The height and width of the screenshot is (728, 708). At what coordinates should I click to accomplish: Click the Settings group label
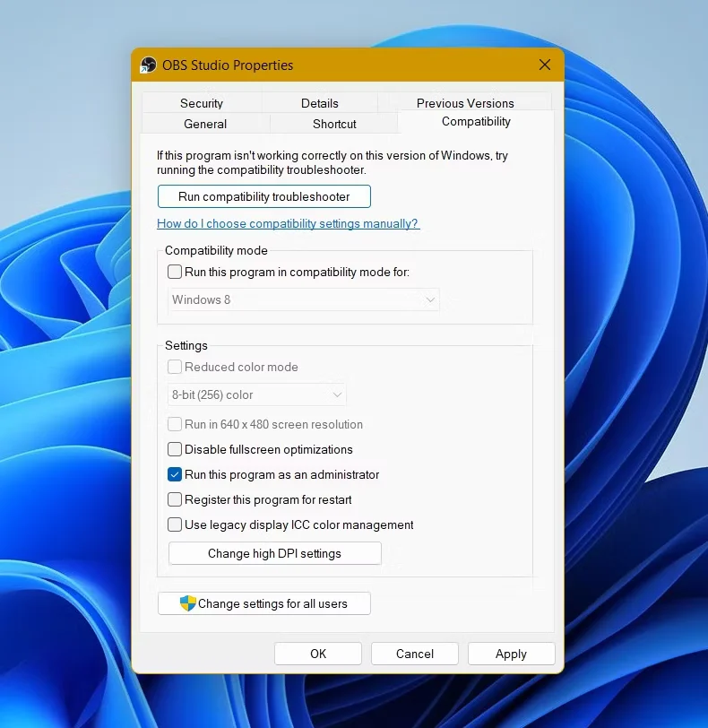186,345
